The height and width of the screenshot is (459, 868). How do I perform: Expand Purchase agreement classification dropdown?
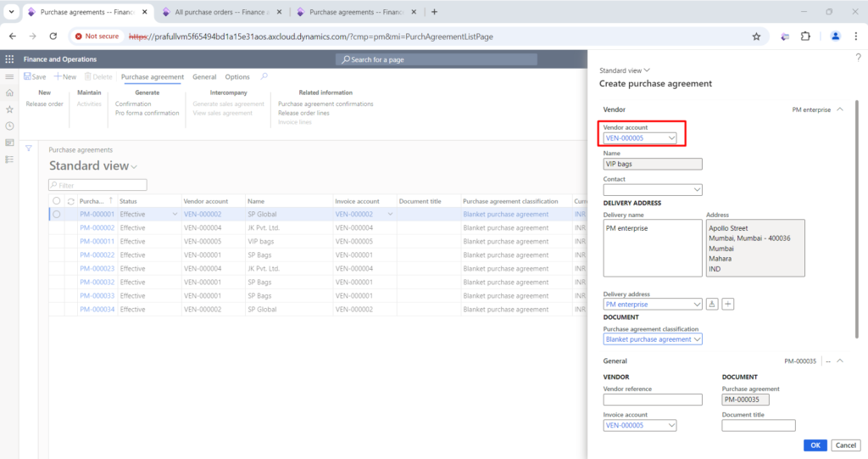(x=697, y=339)
